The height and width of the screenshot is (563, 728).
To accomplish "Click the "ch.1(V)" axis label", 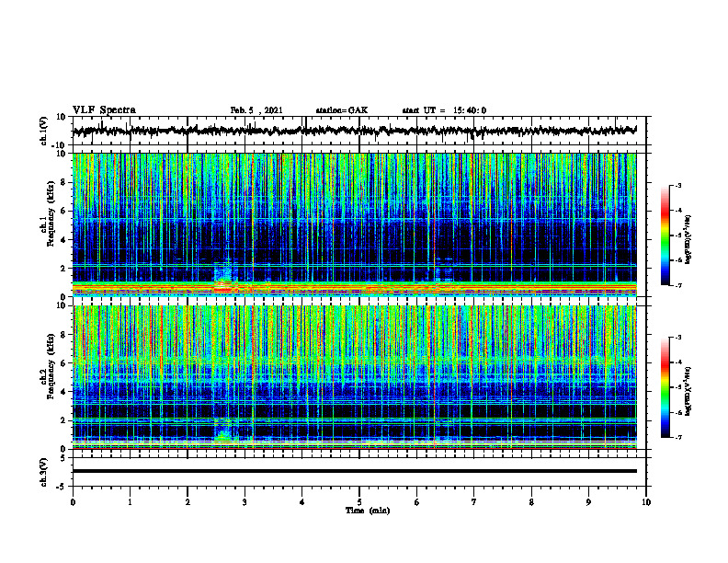I will (x=44, y=131).
